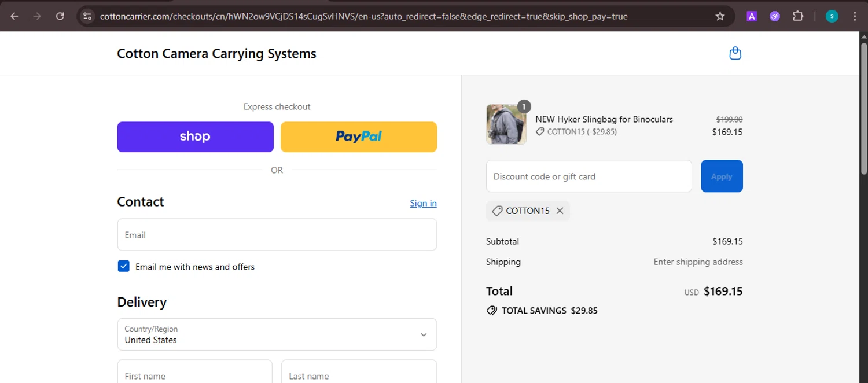The image size is (868, 383).
Task: Click the Hyker Slingbag product thumbnail
Action: tap(506, 124)
